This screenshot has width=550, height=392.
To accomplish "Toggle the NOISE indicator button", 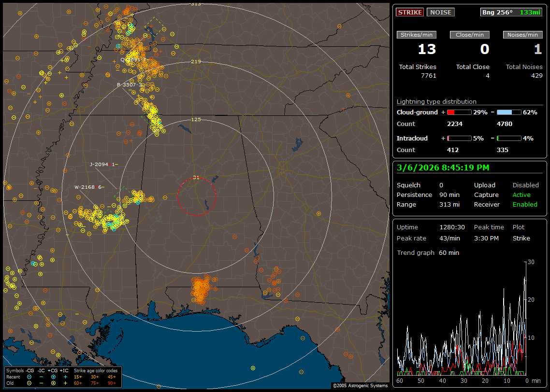I will 440,12.
